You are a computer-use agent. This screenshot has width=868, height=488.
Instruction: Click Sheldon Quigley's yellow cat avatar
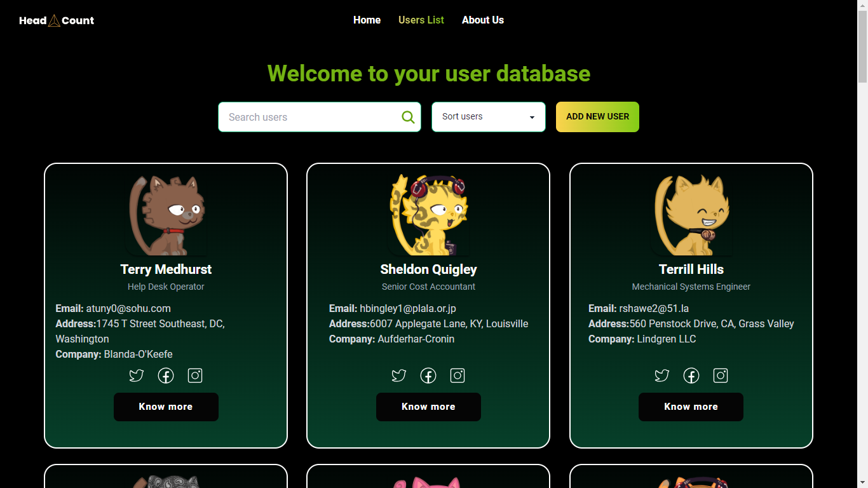(429, 215)
